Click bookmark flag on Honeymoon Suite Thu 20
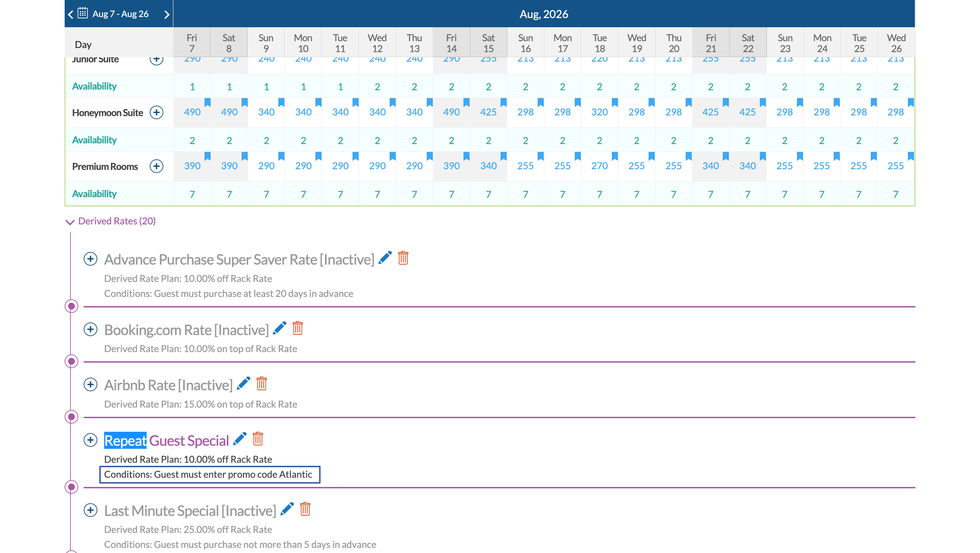This screenshot has width=980, height=553. [689, 102]
